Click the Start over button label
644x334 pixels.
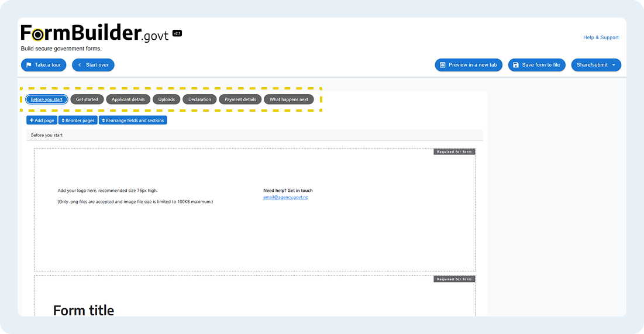tap(97, 65)
